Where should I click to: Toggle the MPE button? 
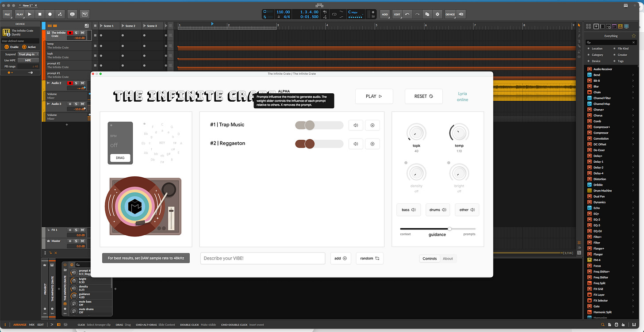pyautogui.click(x=28, y=60)
